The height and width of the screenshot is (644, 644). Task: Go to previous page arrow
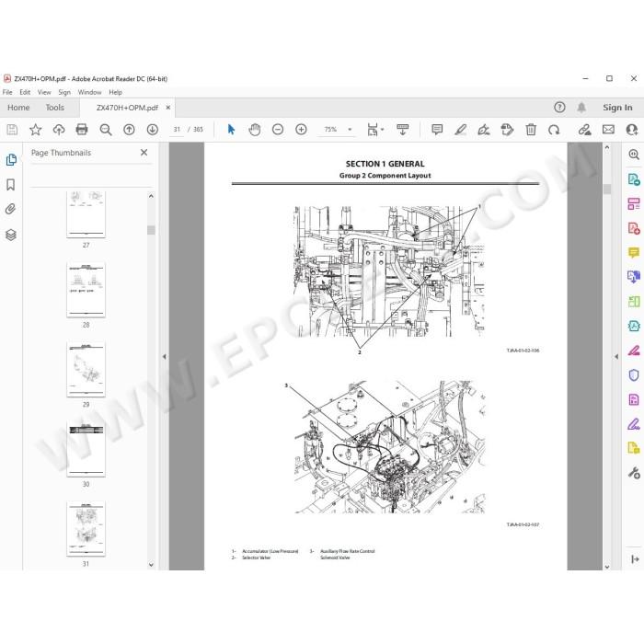(129, 130)
